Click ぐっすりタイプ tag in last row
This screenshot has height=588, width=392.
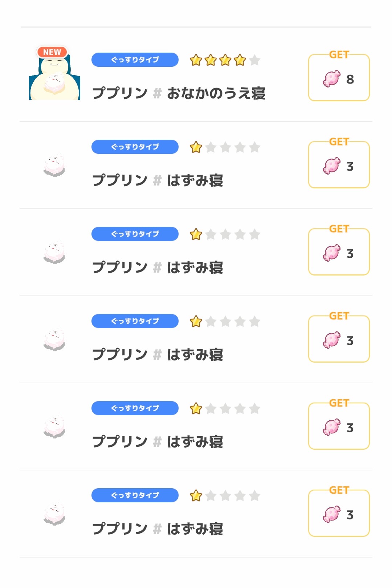[135, 495]
